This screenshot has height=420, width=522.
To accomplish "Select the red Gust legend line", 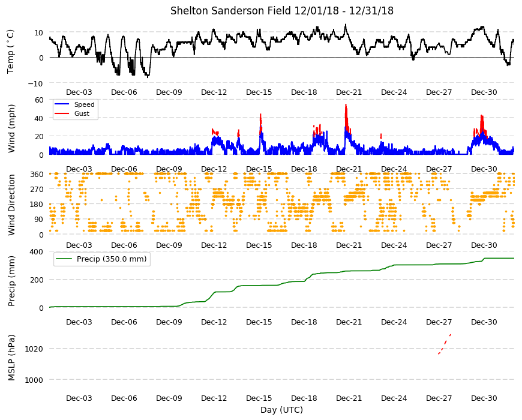I will click(62, 113).
